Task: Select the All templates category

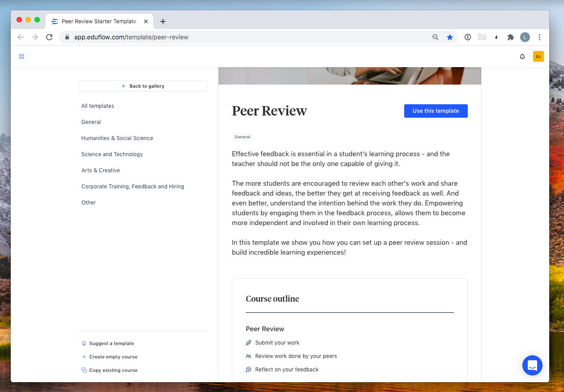Action: [98, 106]
